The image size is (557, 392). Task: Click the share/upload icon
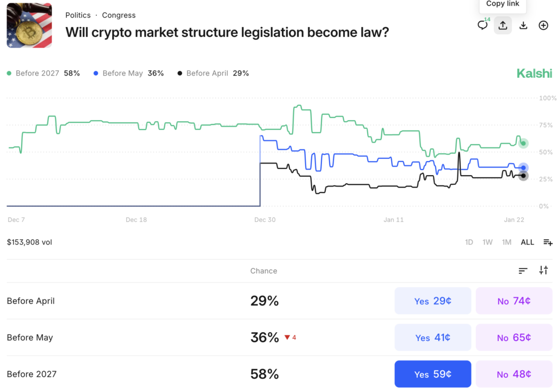pos(503,25)
